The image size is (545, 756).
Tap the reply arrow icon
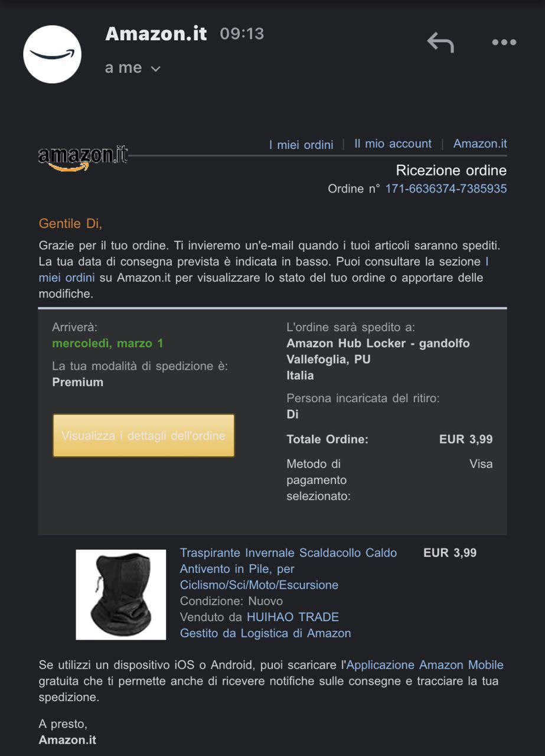(x=440, y=43)
